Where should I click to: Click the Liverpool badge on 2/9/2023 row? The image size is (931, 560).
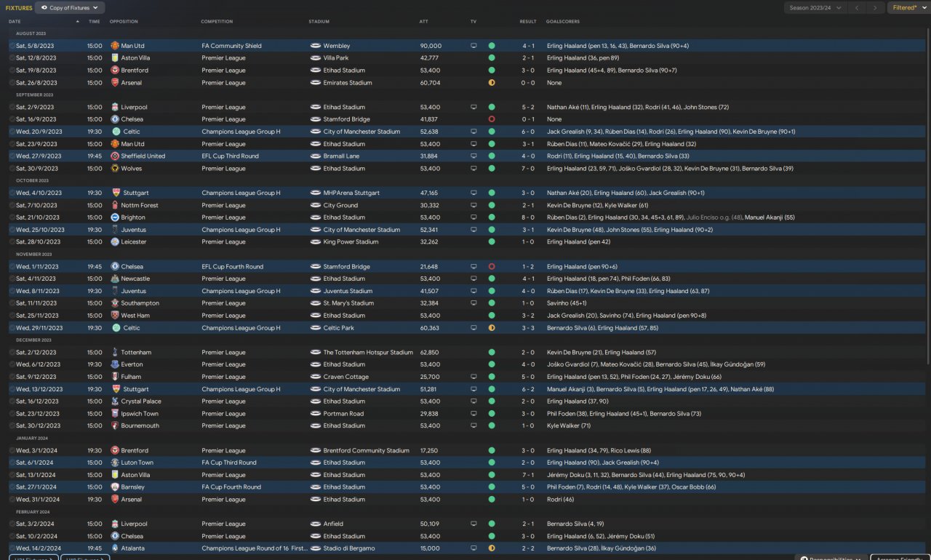115,107
